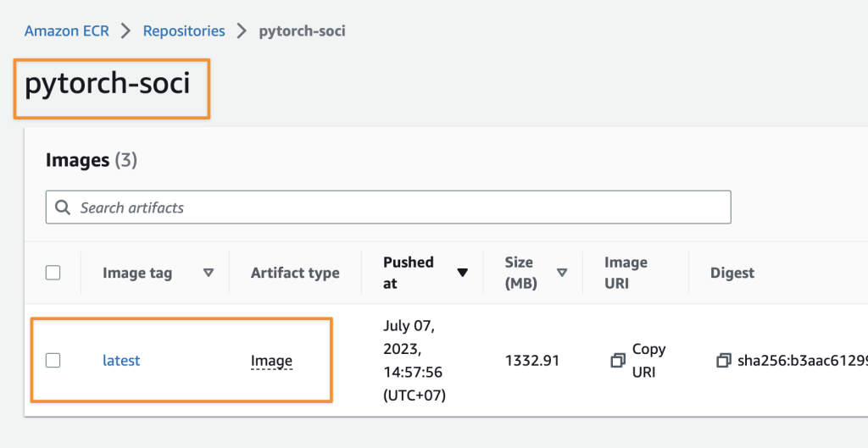Go to Amazon ECR breadcrumb link
Image resolution: width=868 pixels, height=448 pixels.
coord(68,31)
